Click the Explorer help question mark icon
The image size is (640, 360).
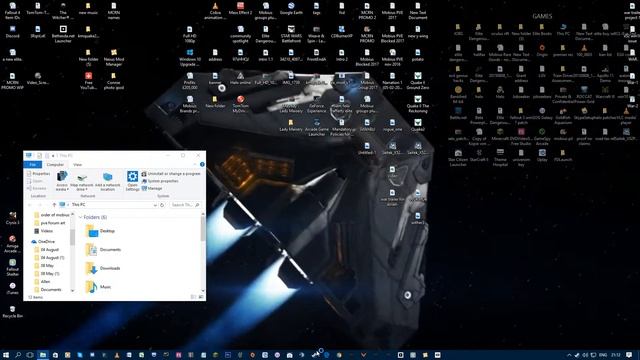coord(202,164)
